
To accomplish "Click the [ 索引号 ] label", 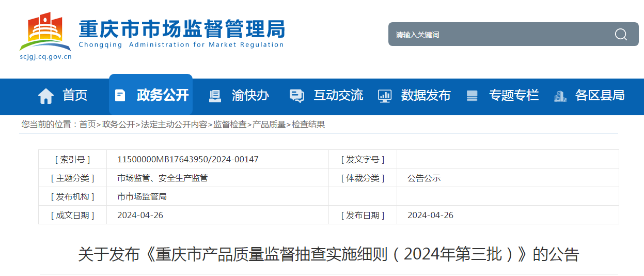I will point(73,159).
